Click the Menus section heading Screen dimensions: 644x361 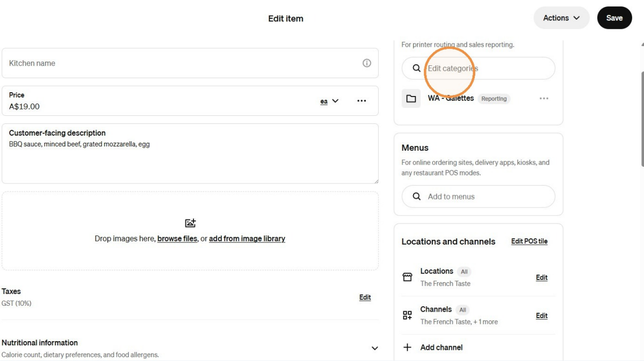pyautogui.click(x=415, y=148)
